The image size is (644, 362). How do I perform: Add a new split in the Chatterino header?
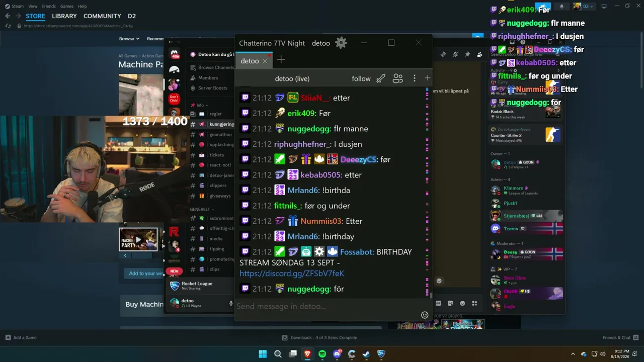(x=427, y=78)
